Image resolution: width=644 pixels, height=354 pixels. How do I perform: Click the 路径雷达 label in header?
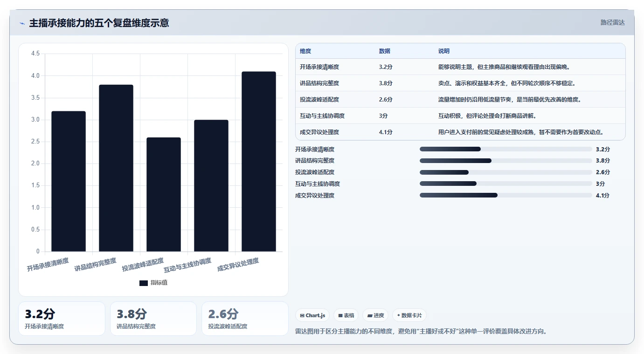click(x=612, y=22)
